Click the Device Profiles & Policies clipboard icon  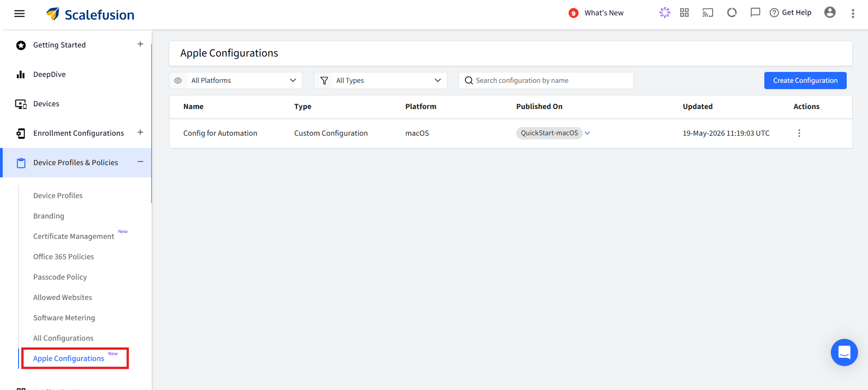tap(21, 163)
